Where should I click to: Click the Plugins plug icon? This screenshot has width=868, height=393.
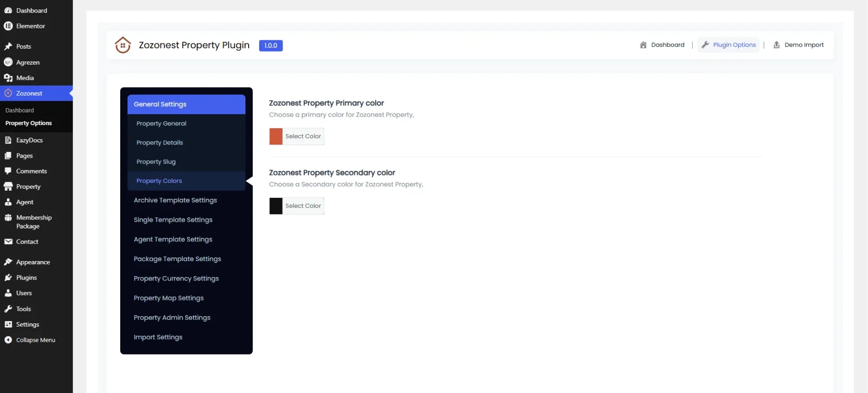coord(8,277)
